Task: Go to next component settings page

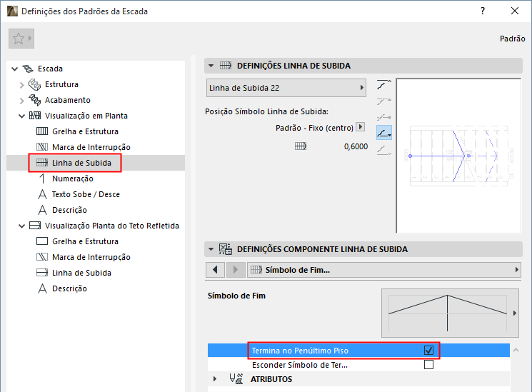Action: click(236, 270)
